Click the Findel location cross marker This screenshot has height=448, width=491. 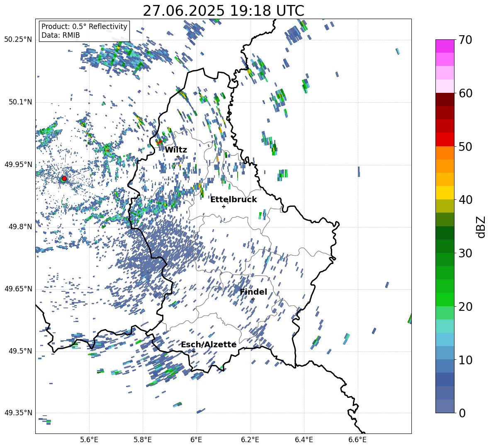pyautogui.click(x=253, y=299)
